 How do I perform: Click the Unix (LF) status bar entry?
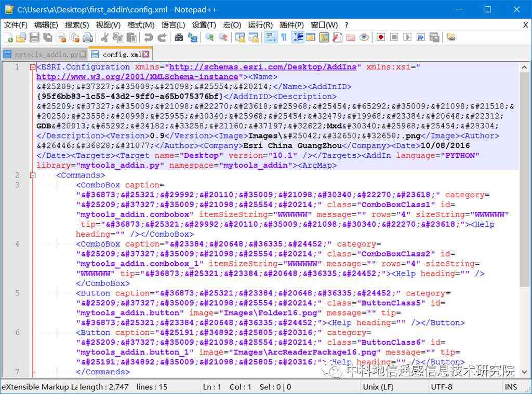coord(378,387)
